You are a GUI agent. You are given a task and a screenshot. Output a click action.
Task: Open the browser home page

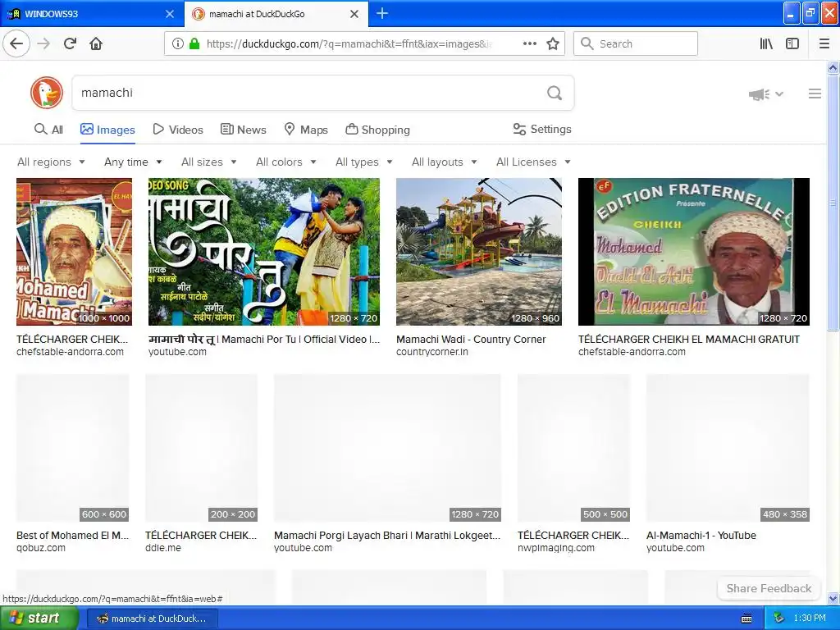point(96,43)
